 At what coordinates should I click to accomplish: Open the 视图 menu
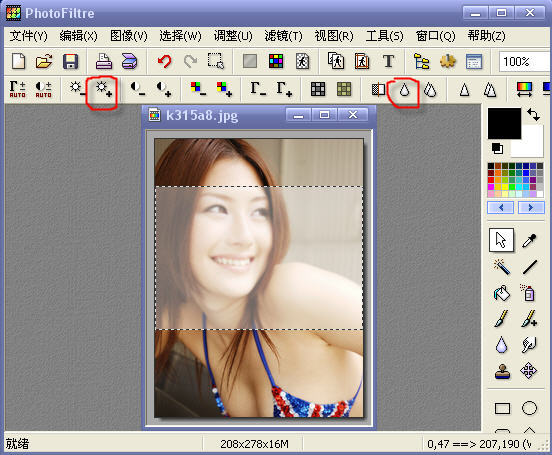tap(334, 36)
